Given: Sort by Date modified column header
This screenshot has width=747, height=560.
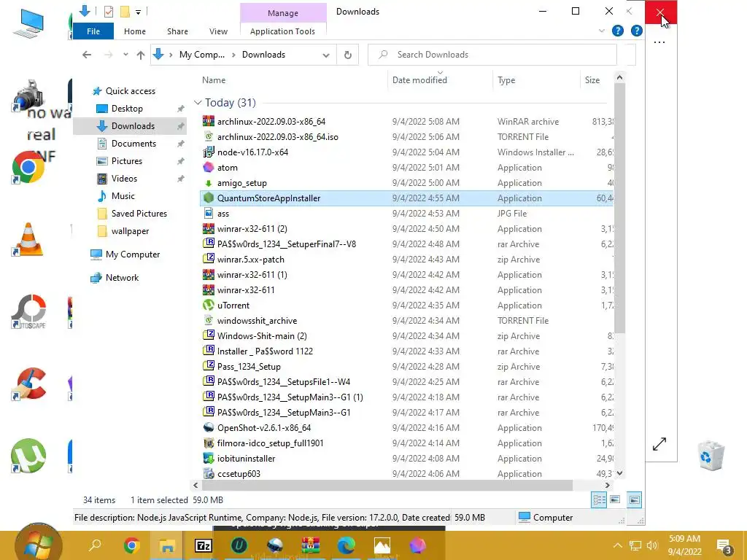Looking at the screenshot, I should tap(419, 80).
